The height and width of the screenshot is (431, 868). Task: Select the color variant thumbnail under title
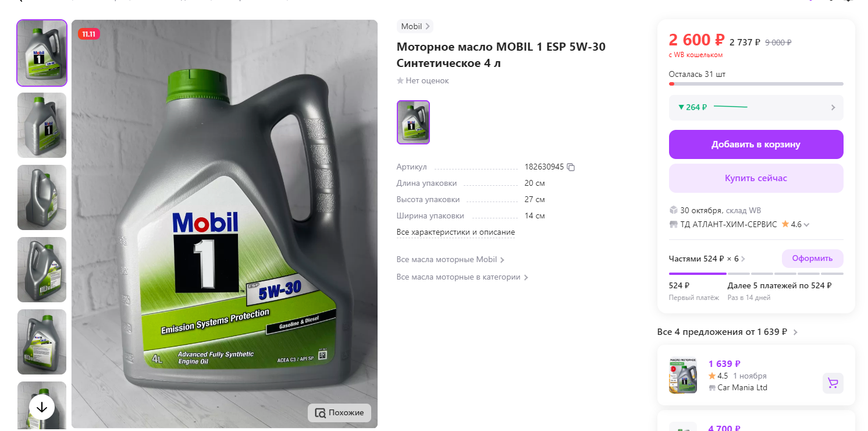click(413, 122)
